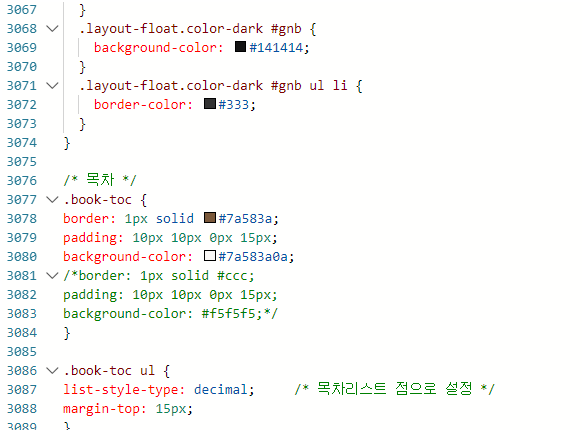Click line number 3078
The height and width of the screenshot is (432, 584).
pos(22,219)
